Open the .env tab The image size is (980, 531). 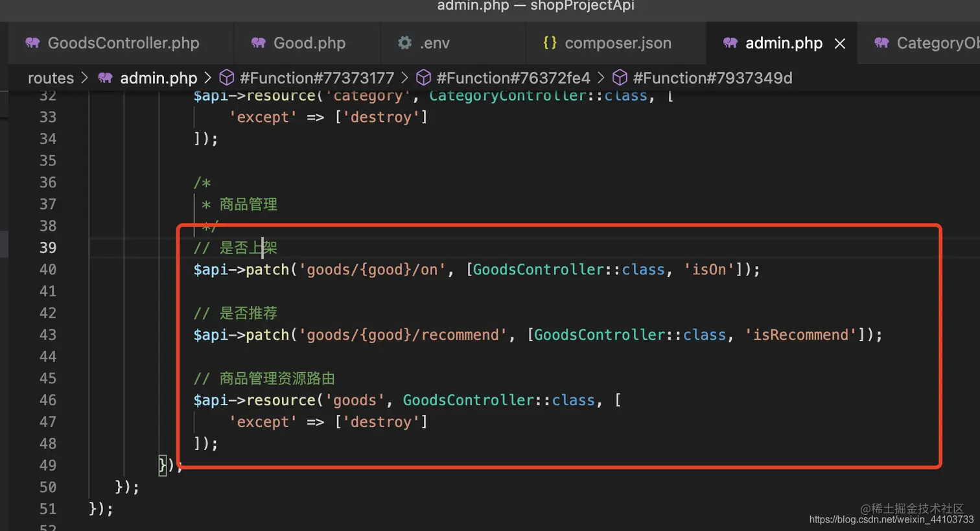click(424, 43)
